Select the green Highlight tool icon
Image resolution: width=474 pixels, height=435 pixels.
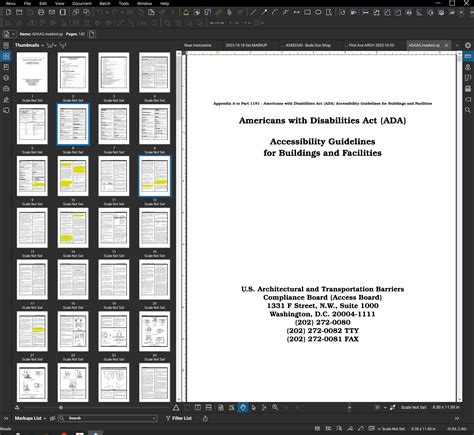pos(218,12)
